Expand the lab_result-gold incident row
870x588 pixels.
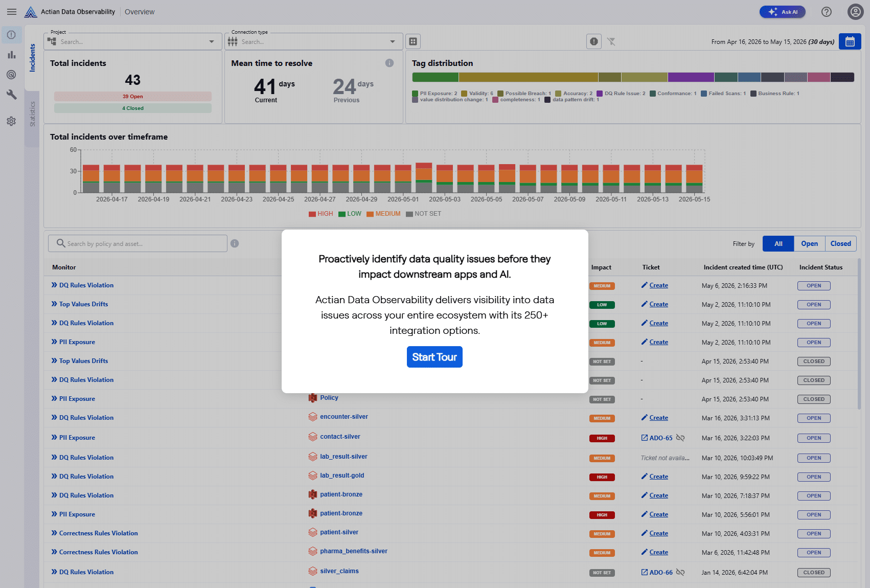[54, 477]
